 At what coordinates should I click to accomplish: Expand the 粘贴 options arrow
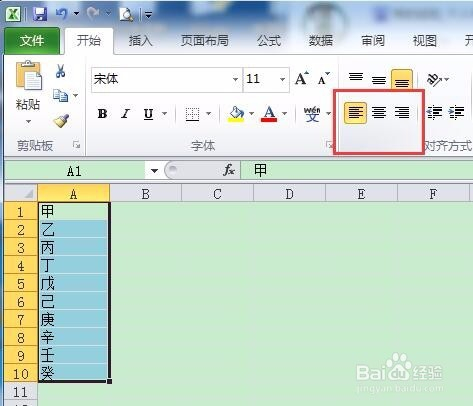pyautogui.click(x=28, y=121)
